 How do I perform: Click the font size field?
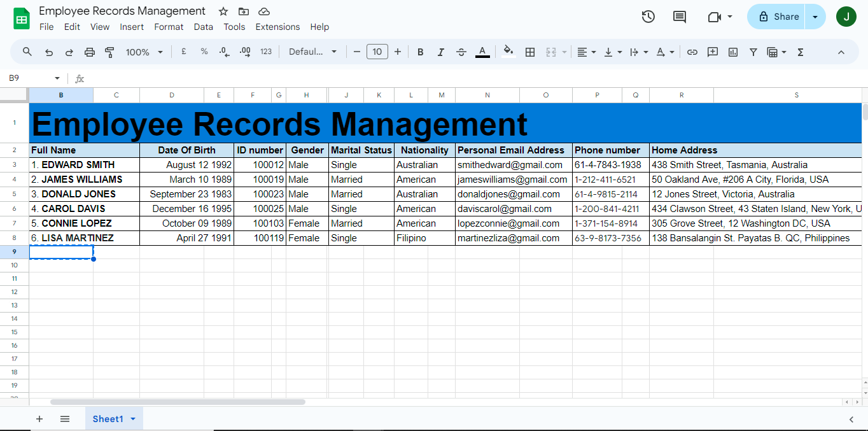click(x=377, y=52)
